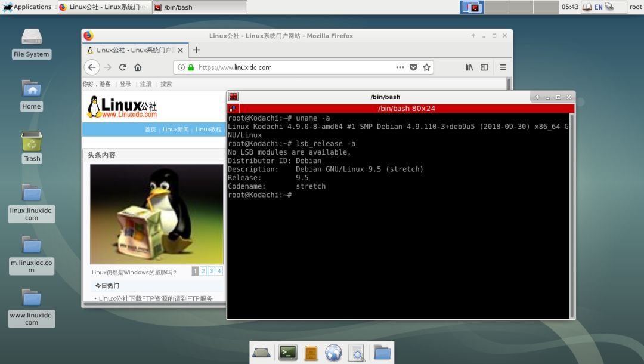Open www.linuxidc.com desktop folder

tap(31, 307)
